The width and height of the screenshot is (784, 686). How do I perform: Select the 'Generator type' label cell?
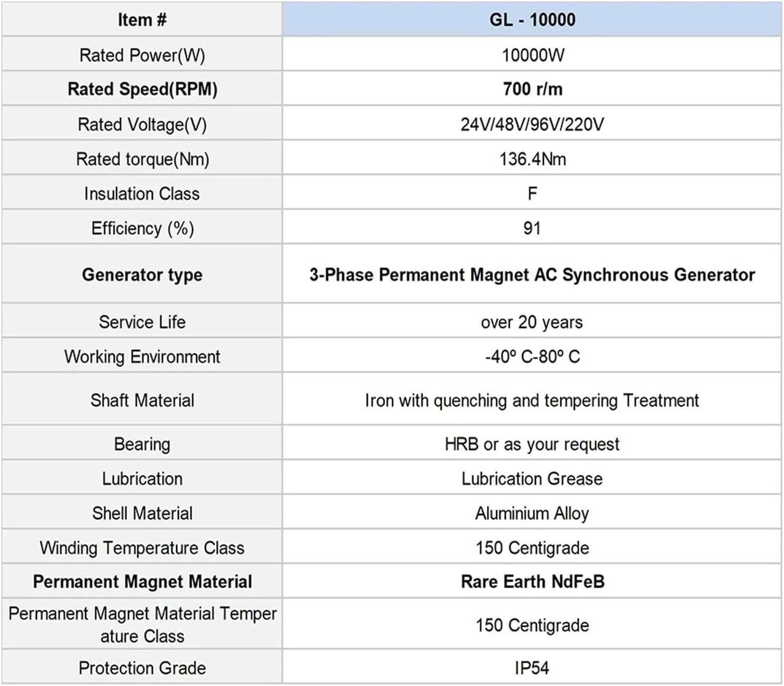tap(142, 275)
